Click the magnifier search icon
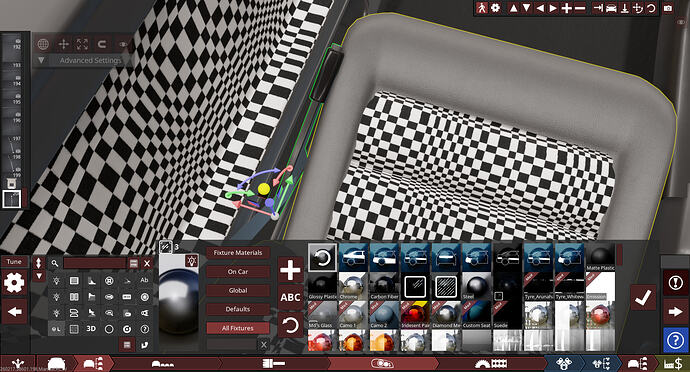This screenshot has height=372, width=690. (55, 263)
